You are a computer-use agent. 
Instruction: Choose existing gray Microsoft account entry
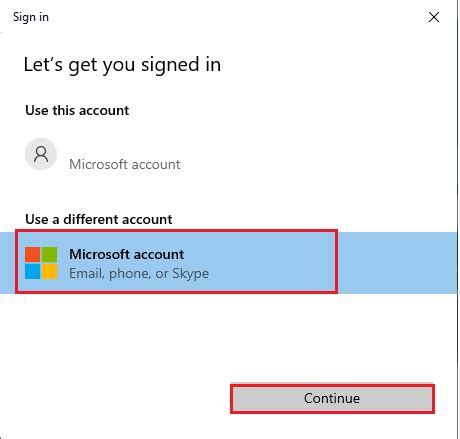click(125, 164)
